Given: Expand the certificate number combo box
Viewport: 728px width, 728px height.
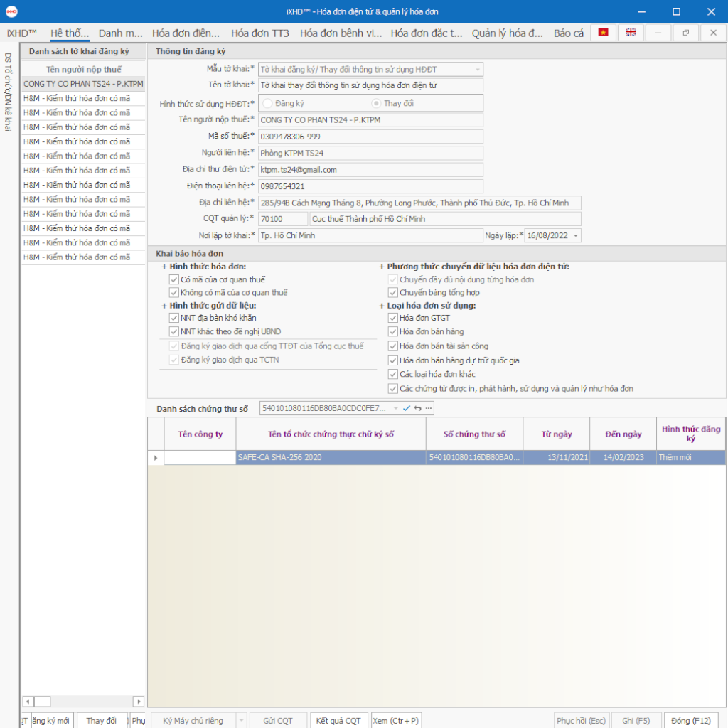Looking at the screenshot, I should pos(395,408).
